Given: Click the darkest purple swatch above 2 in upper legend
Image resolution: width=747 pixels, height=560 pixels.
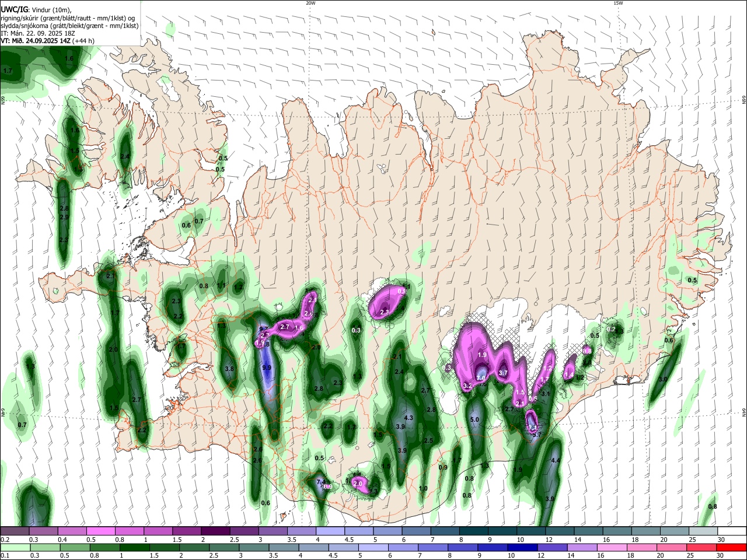Looking at the screenshot, I should click(215, 531).
